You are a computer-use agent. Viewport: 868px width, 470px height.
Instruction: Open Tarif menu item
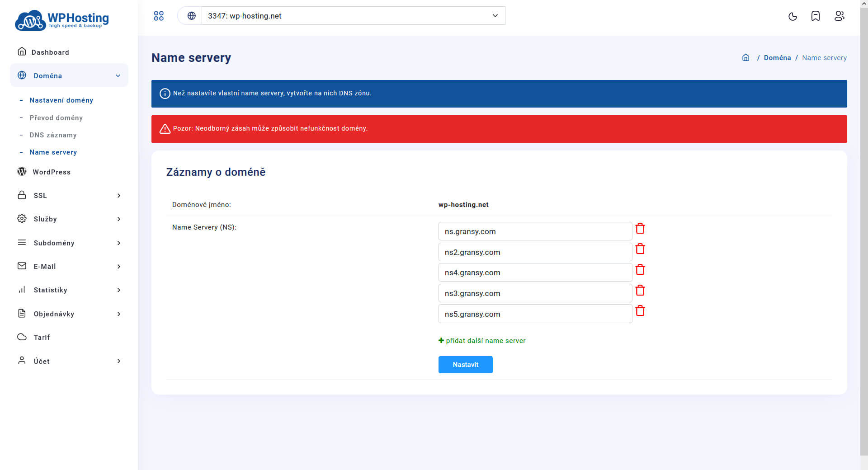click(42, 338)
